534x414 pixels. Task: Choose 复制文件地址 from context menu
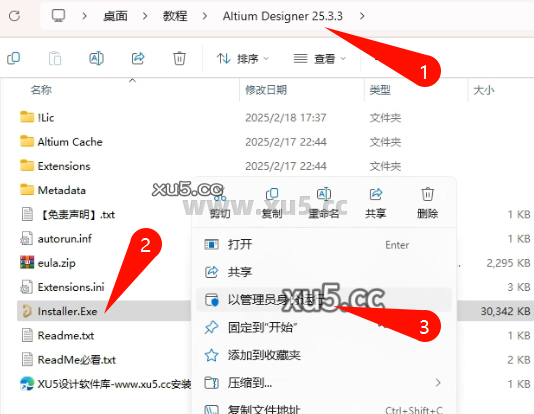pos(324,410)
